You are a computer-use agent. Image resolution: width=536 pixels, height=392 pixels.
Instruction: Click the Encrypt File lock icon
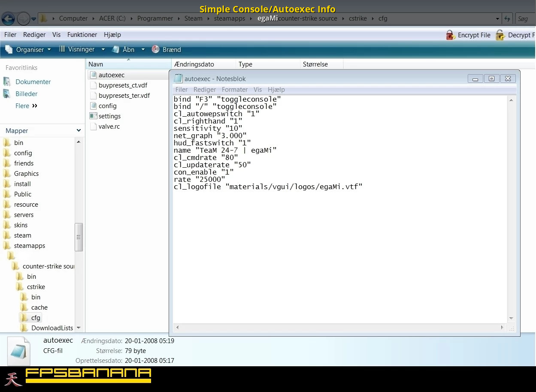(x=450, y=35)
